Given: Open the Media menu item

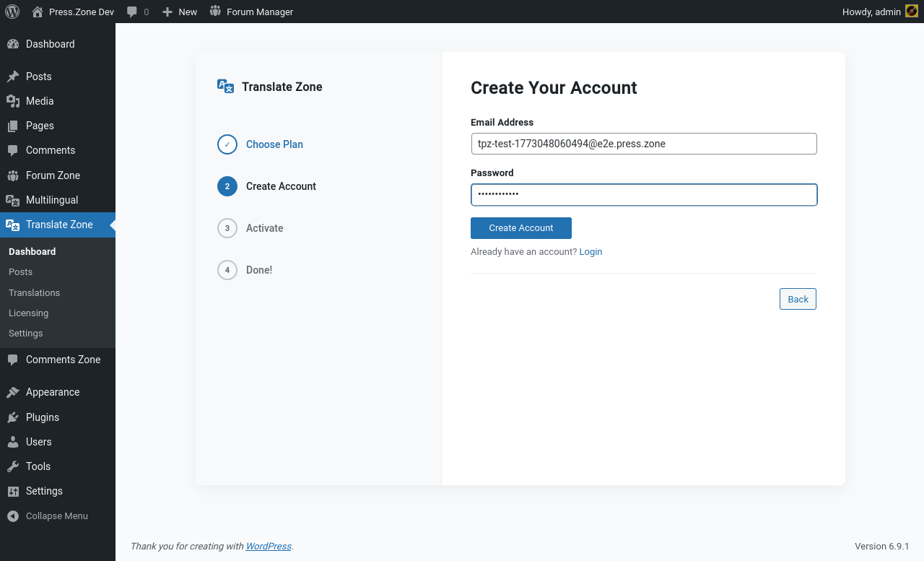Looking at the screenshot, I should pyautogui.click(x=58, y=101).
